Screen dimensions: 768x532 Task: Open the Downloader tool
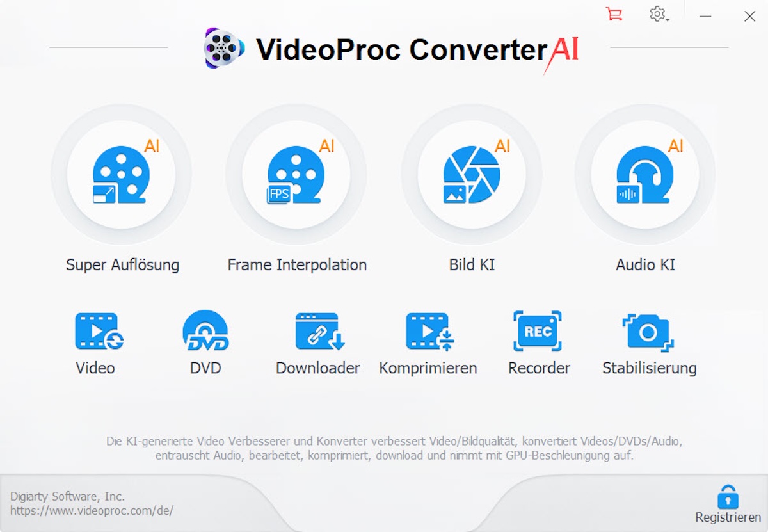tap(319, 331)
